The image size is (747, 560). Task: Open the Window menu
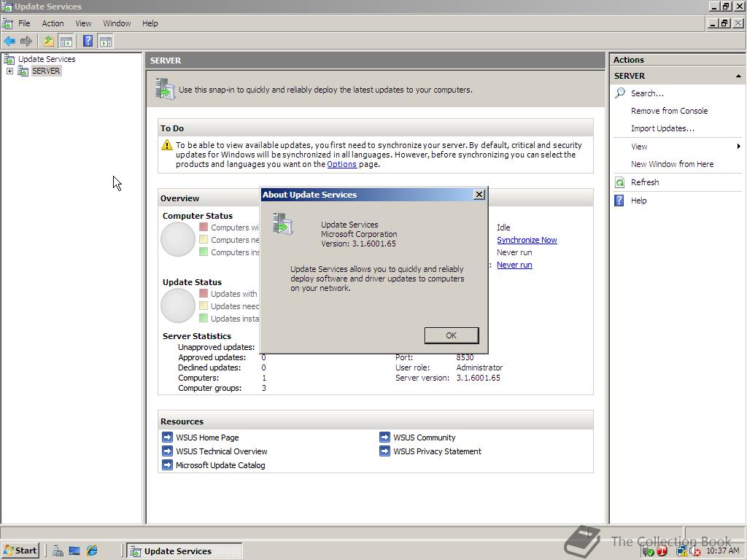click(x=117, y=23)
